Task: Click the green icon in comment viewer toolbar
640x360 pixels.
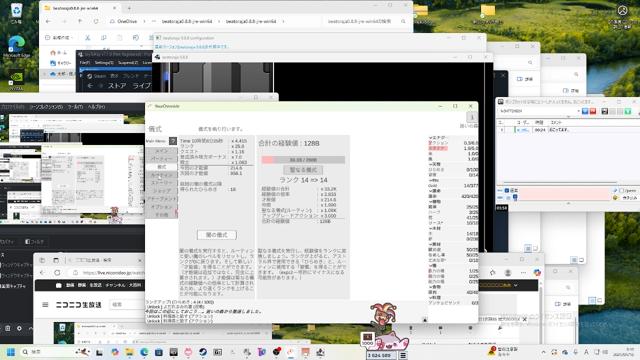Action: pyautogui.click(x=627, y=111)
